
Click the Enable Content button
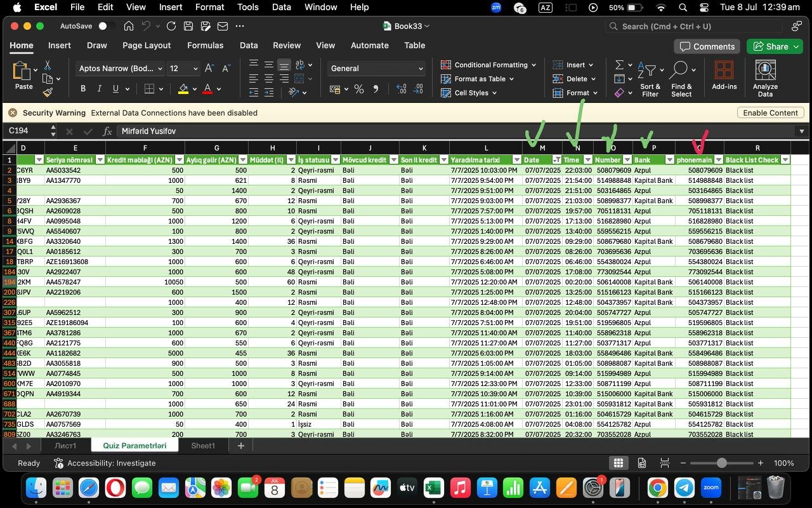[770, 112]
